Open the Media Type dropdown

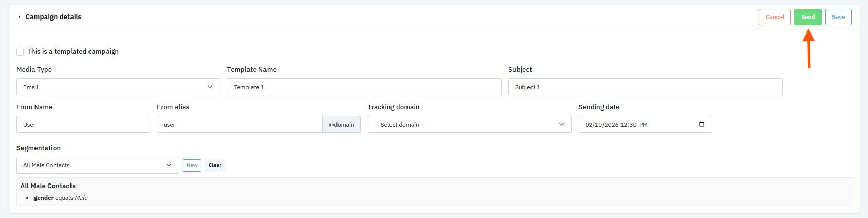(x=118, y=87)
